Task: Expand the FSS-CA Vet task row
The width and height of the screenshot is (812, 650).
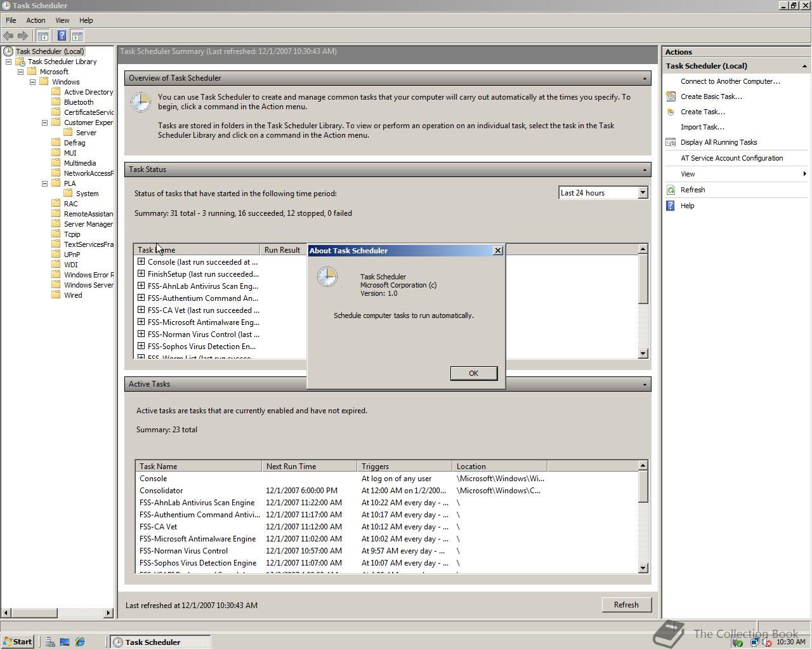Action: (141, 310)
